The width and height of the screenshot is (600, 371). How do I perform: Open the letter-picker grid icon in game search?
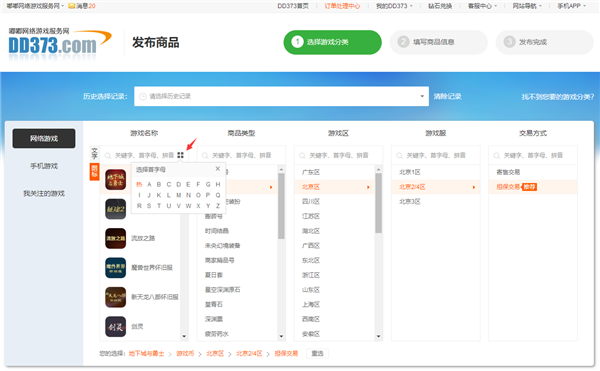coord(180,155)
